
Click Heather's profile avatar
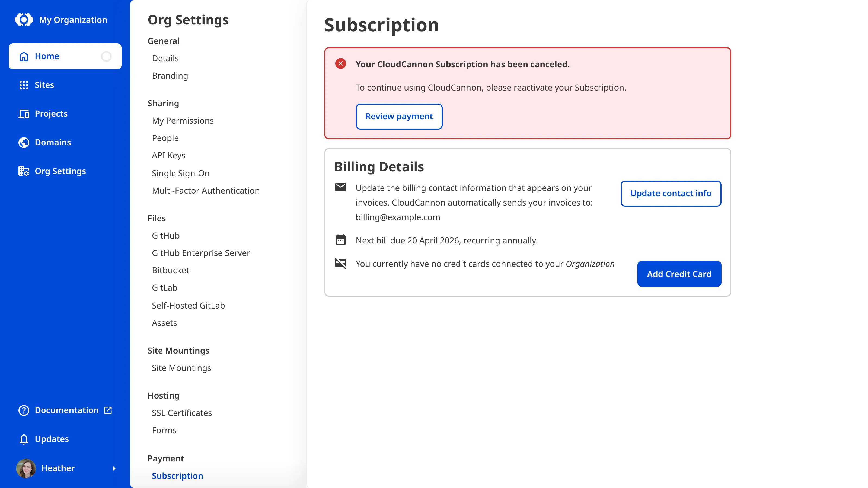pos(26,468)
